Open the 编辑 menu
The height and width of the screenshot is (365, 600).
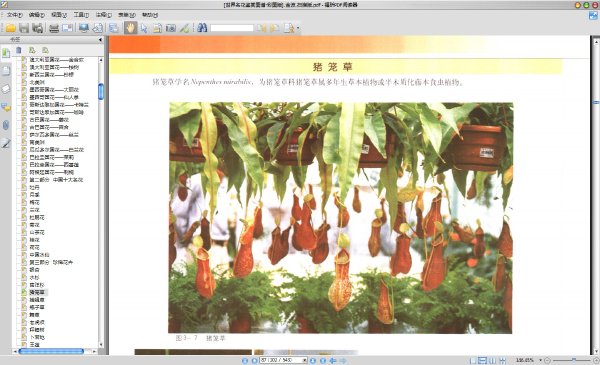[x=37, y=15]
